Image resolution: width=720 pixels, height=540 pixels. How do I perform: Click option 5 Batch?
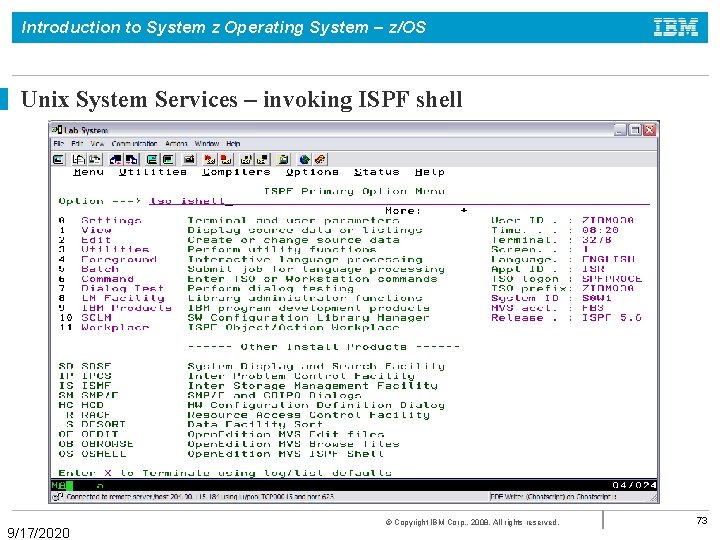pyautogui.click(x=100, y=269)
